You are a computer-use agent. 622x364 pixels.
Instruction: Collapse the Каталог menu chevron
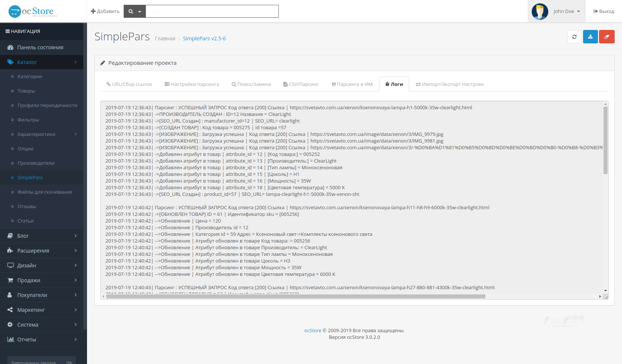pyautogui.click(x=76, y=62)
